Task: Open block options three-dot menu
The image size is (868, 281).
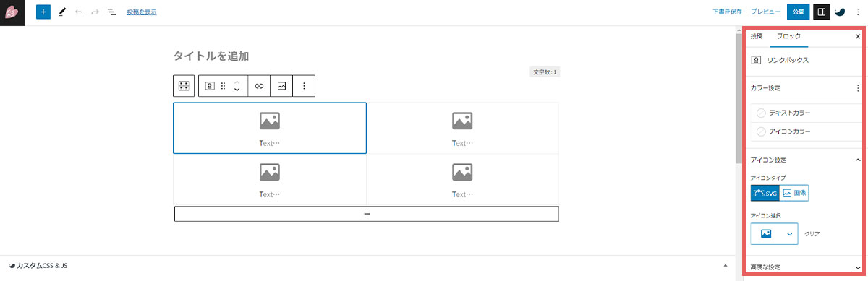Action: (x=304, y=86)
